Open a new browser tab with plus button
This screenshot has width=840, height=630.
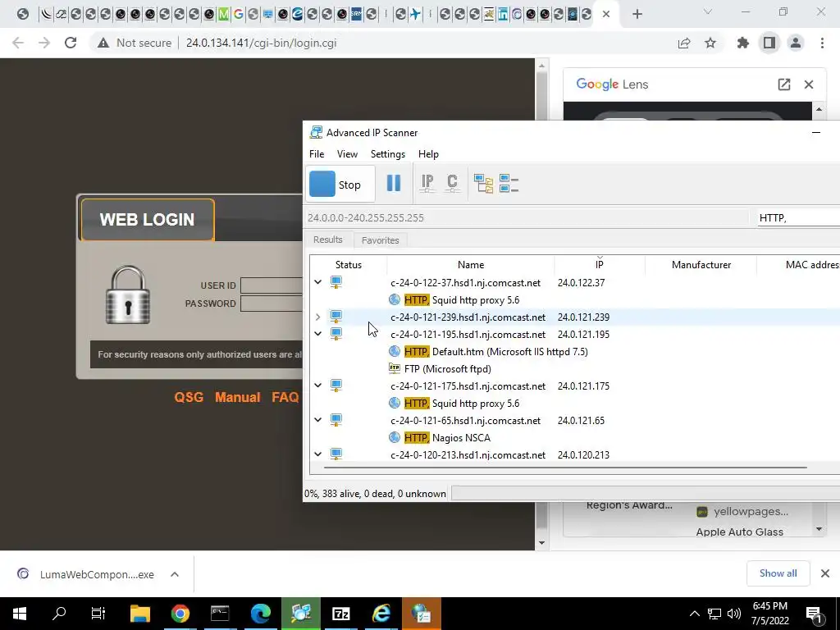[637, 14]
